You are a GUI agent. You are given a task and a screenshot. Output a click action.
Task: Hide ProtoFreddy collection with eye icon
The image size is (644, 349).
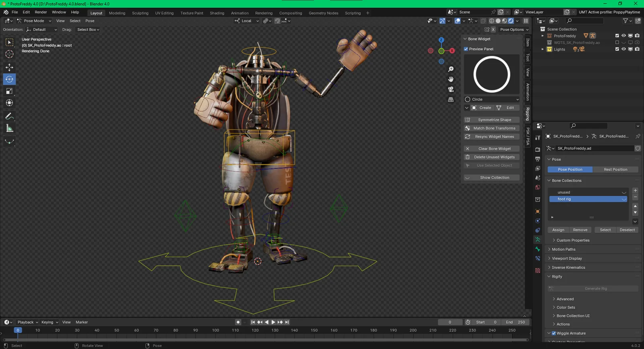click(x=623, y=36)
